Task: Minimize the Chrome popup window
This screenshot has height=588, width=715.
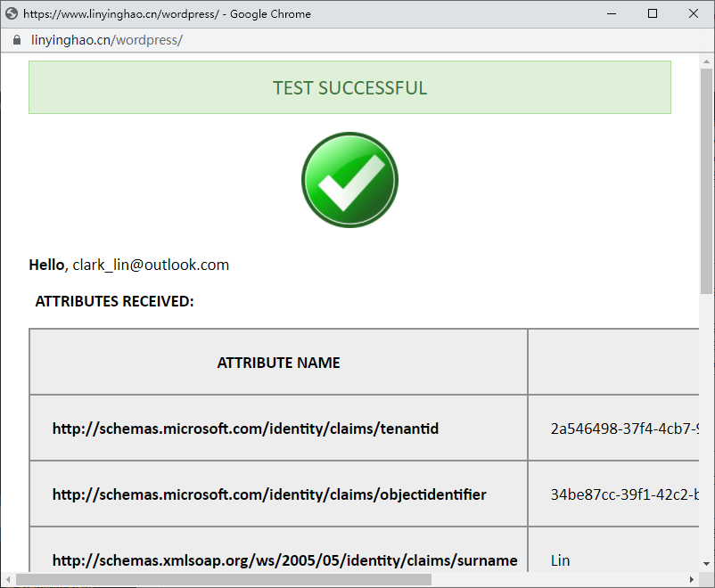Action: 612,13
